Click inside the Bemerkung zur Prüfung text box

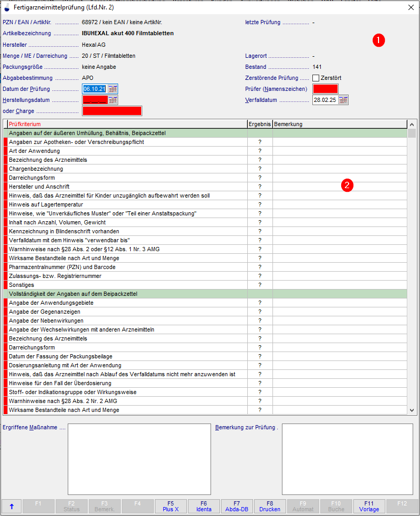348,459
